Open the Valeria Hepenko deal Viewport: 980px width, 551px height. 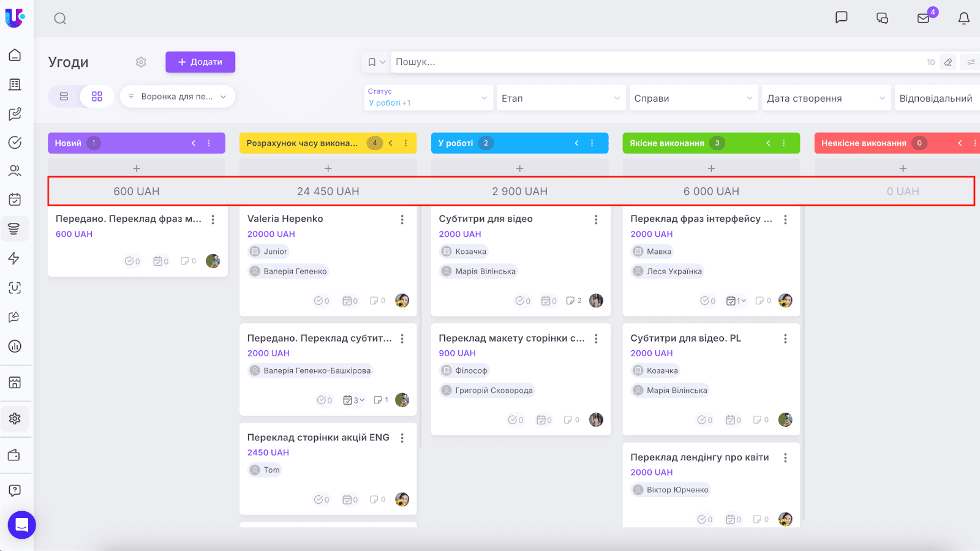tap(285, 219)
